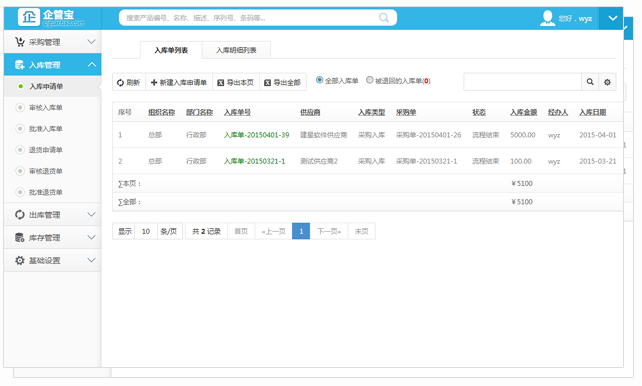642x386 pixels.
Task: Open link 入库单-20150401-39
Action: pos(256,135)
